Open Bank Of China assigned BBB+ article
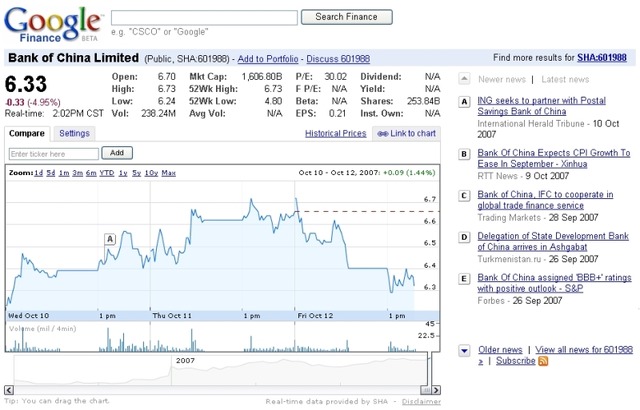The image size is (640, 410). click(x=554, y=283)
